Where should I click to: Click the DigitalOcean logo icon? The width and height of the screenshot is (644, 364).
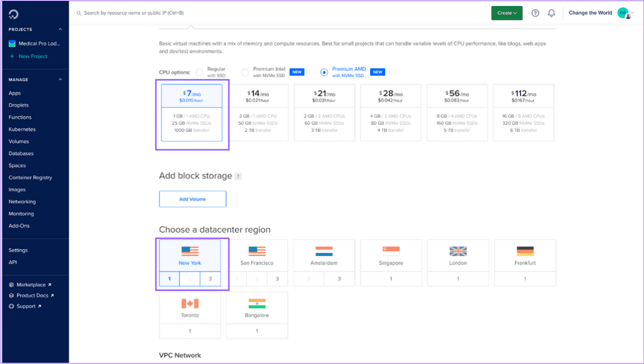click(14, 14)
